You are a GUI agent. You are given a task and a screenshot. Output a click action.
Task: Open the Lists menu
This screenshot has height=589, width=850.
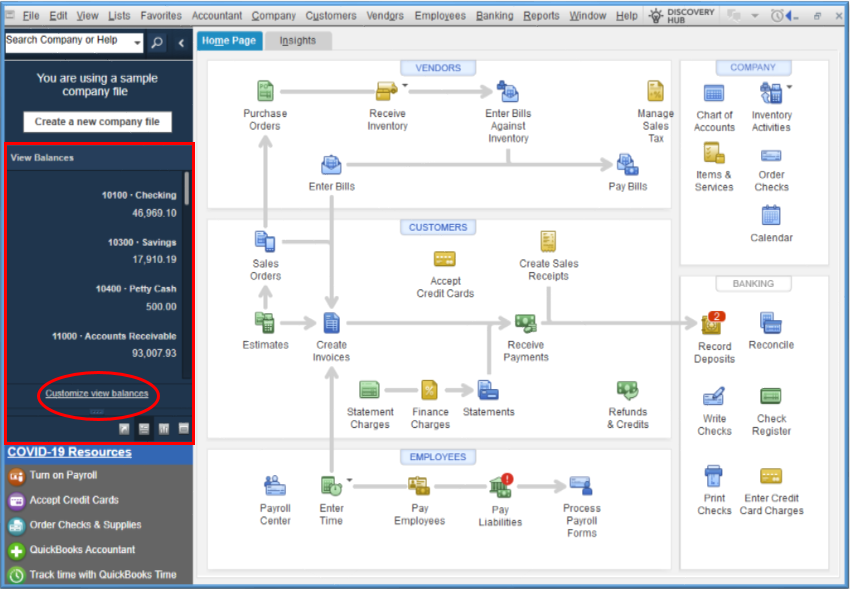(119, 16)
